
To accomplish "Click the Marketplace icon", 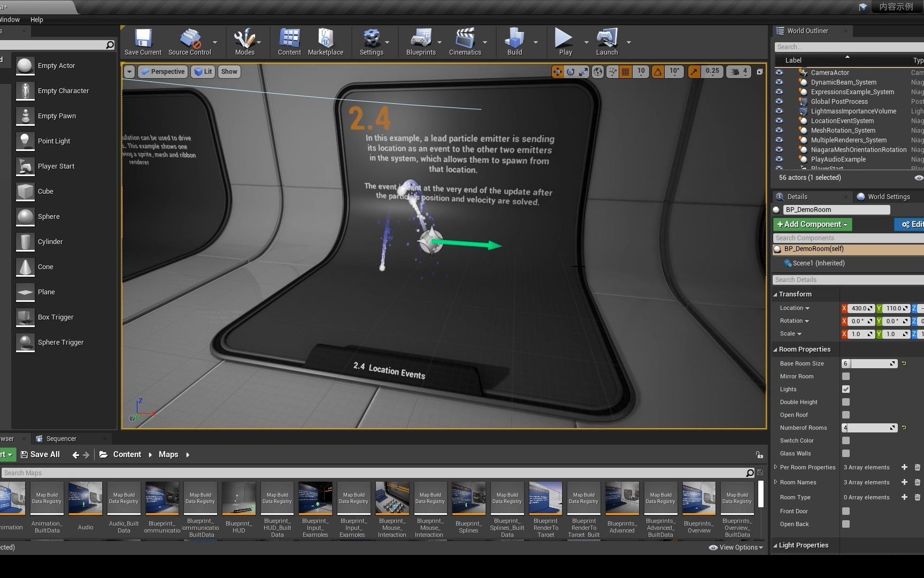I will pyautogui.click(x=326, y=42).
